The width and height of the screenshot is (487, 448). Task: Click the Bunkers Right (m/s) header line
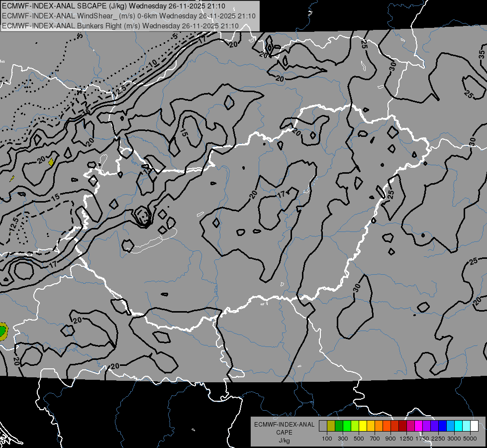pyautogui.click(x=120, y=26)
